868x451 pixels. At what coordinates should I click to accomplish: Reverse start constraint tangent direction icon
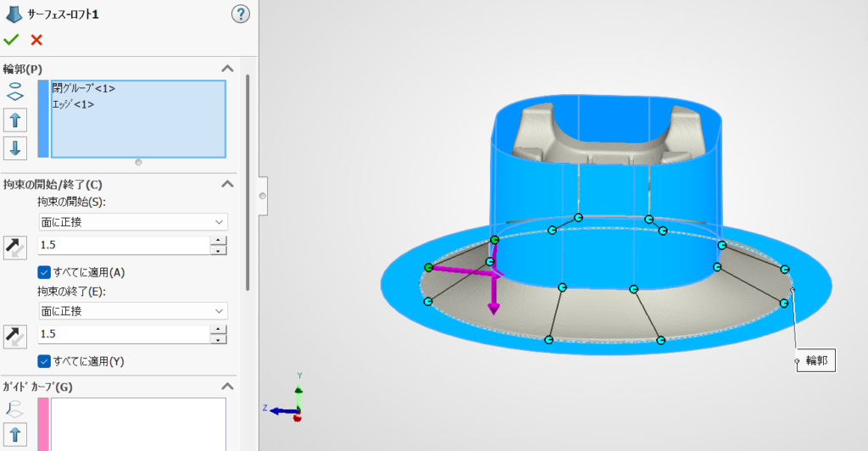[x=15, y=247]
